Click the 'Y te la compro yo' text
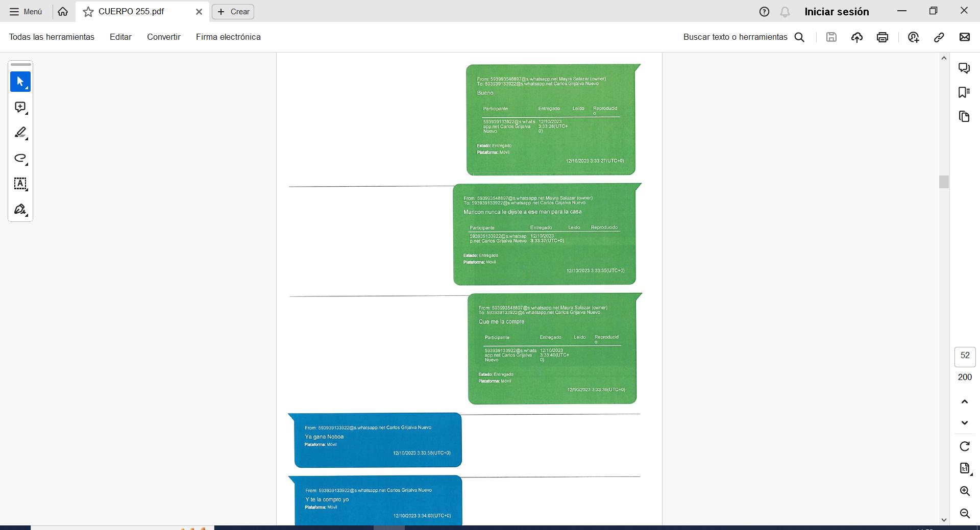Screen dimensions: 980x530 (327, 499)
